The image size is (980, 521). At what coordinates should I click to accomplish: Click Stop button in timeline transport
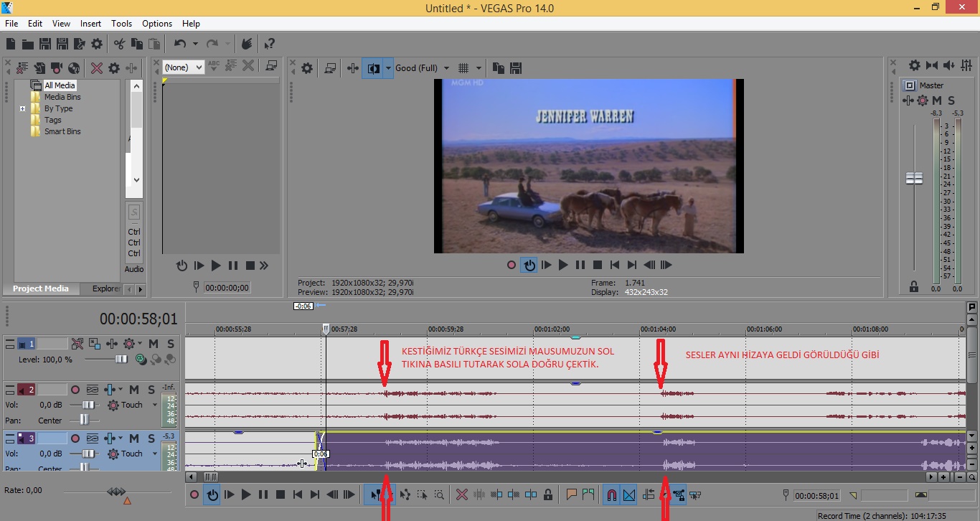pos(281,494)
